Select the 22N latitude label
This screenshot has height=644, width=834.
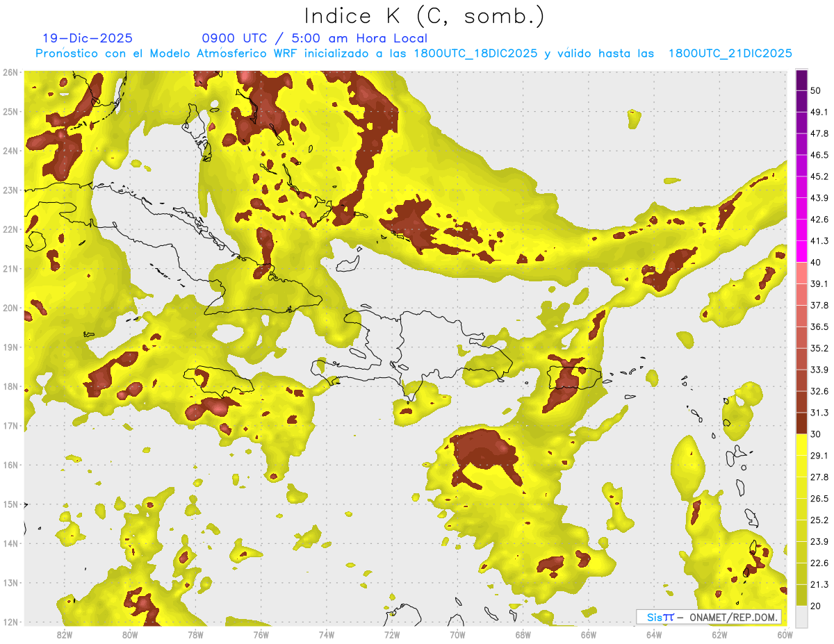pos(10,229)
